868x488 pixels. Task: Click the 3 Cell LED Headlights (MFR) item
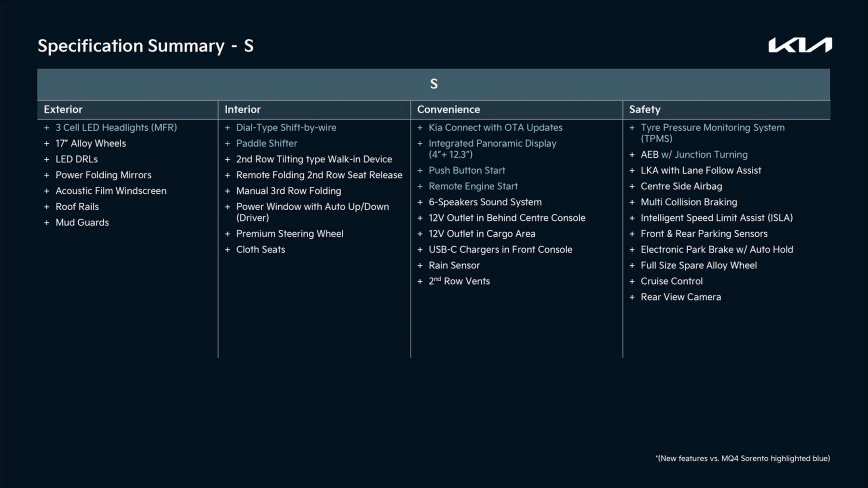pyautogui.click(x=116, y=127)
